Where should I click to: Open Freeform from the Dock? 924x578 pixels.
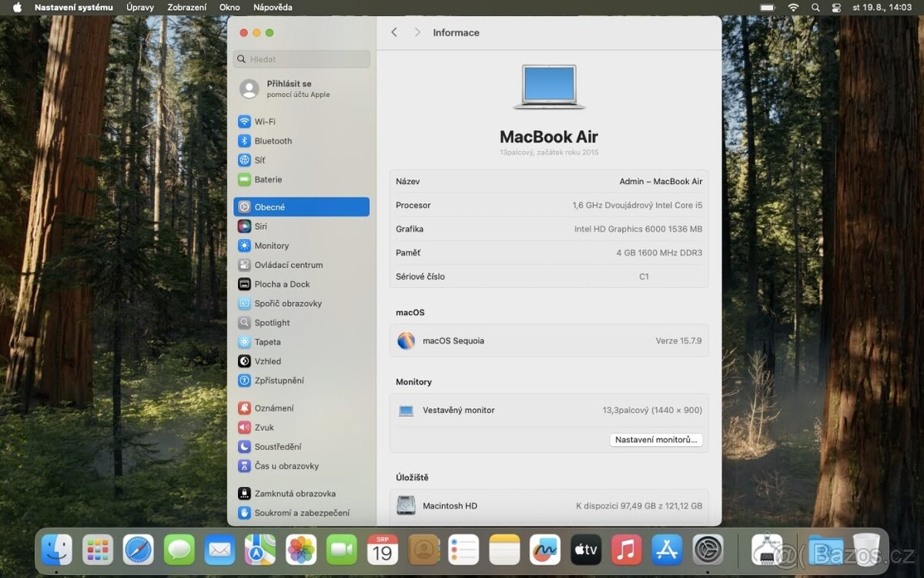pyautogui.click(x=545, y=549)
